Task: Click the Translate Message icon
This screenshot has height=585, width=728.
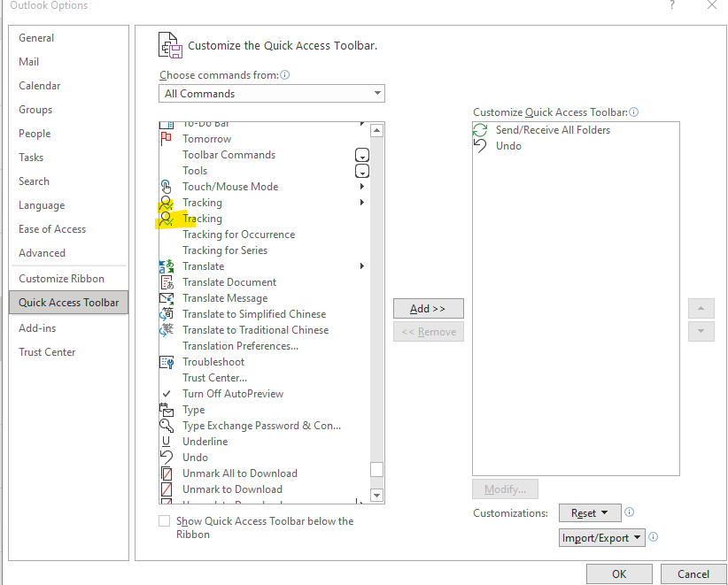Action: point(168,298)
